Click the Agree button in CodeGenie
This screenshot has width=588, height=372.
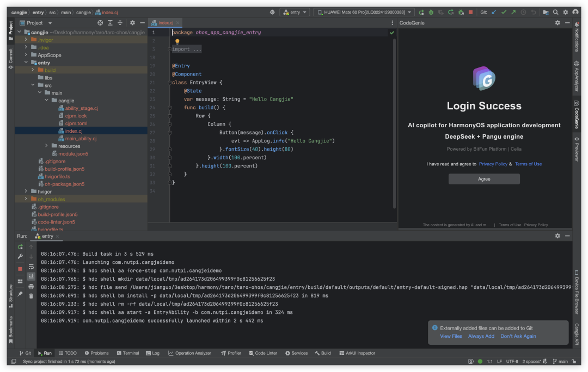(484, 179)
